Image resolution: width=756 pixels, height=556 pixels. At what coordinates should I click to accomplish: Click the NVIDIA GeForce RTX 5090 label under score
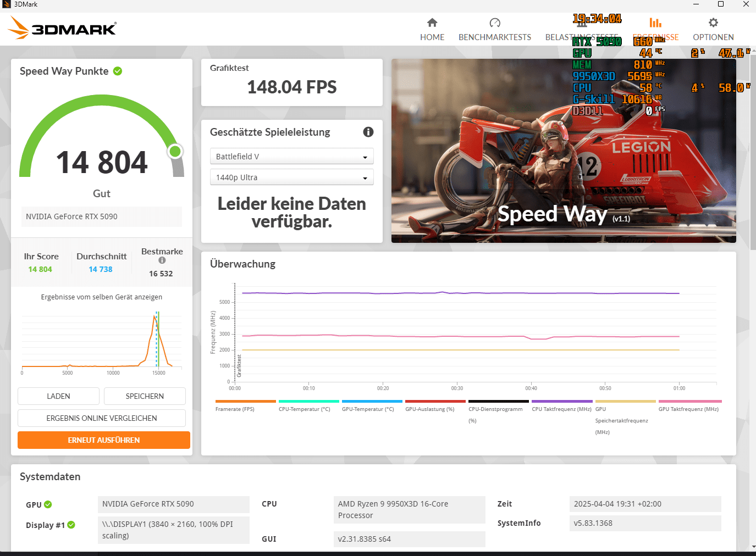pyautogui.click(x=102, y=216)
